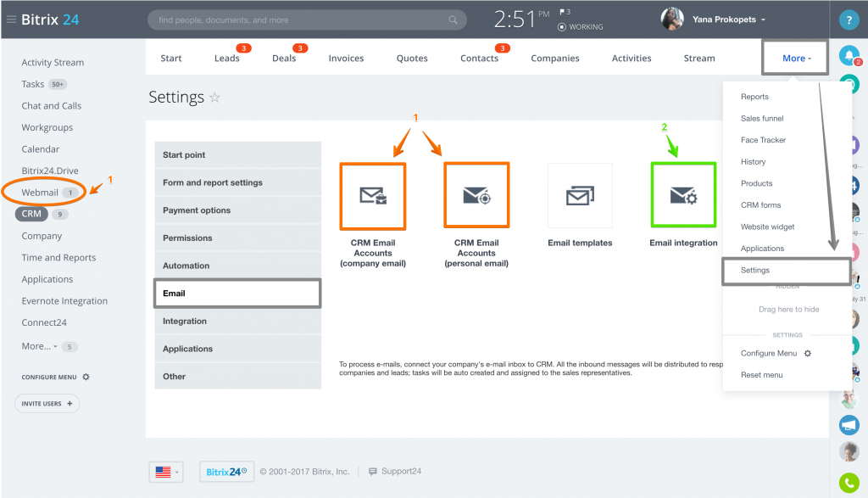868x498 pixels.
Task: Open the Stream tab
Action: coord(699,59)
